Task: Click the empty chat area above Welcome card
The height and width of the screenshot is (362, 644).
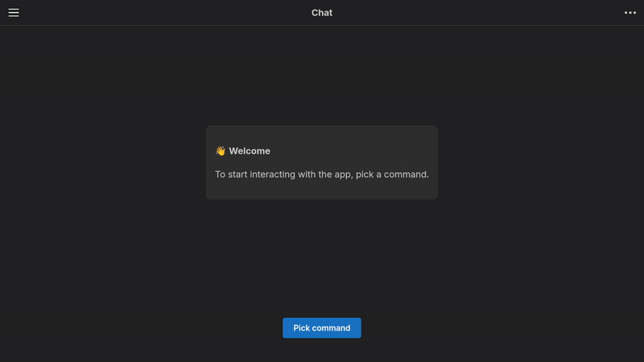Action: [322, 76]
